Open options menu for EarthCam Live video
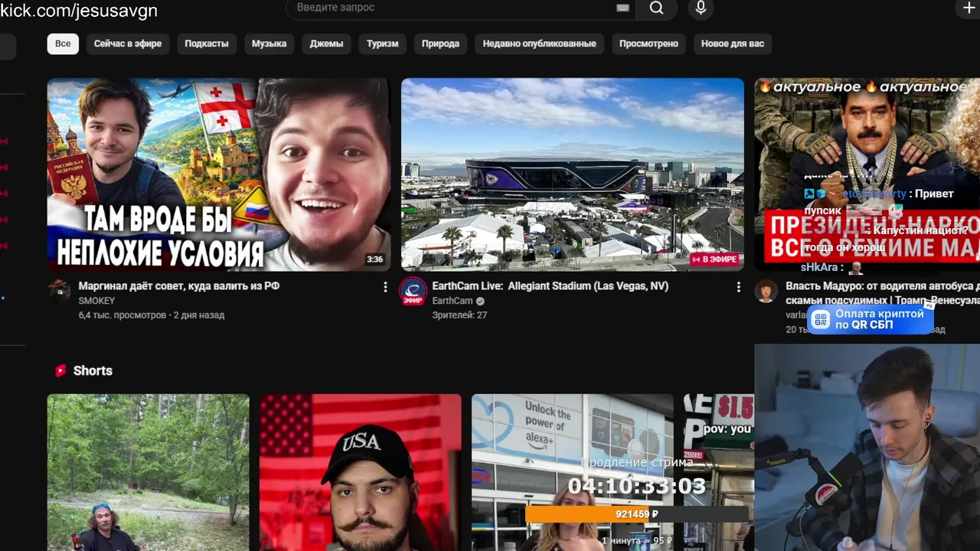This screenshot has width=980, height=551. (738, 287)
